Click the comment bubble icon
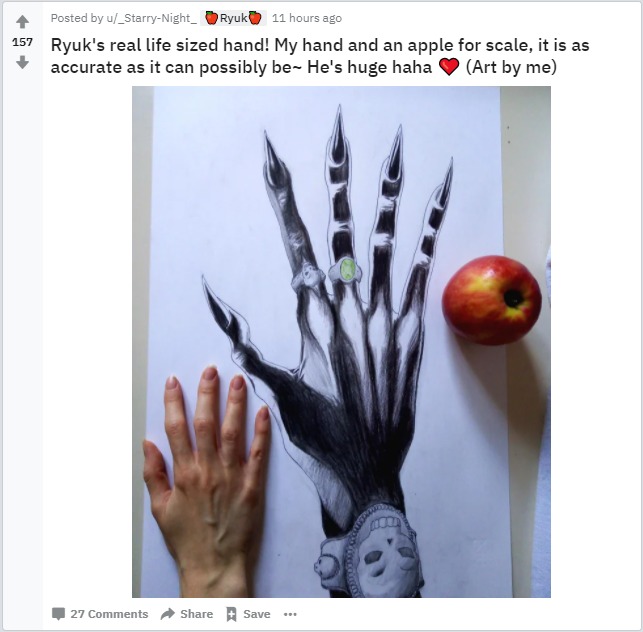The height and width of the screenshot is (632, 643). pos(58,614)
